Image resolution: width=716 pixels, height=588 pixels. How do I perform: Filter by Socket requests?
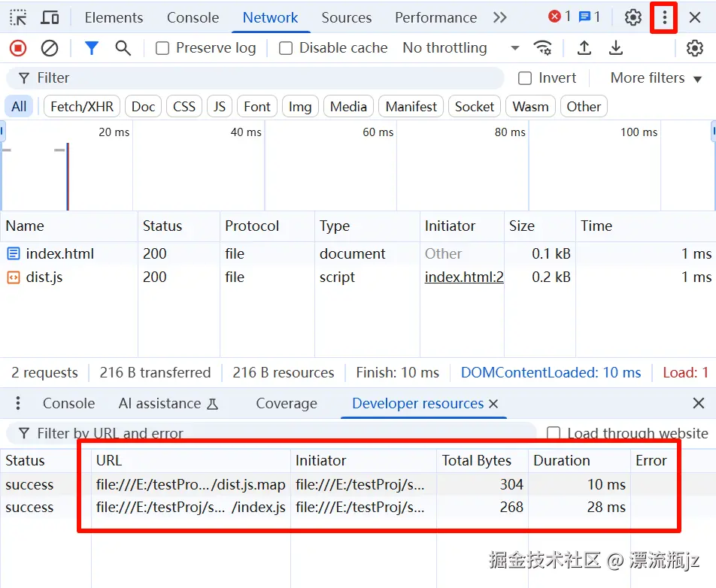pyautogui.click(x=475, y=106)
